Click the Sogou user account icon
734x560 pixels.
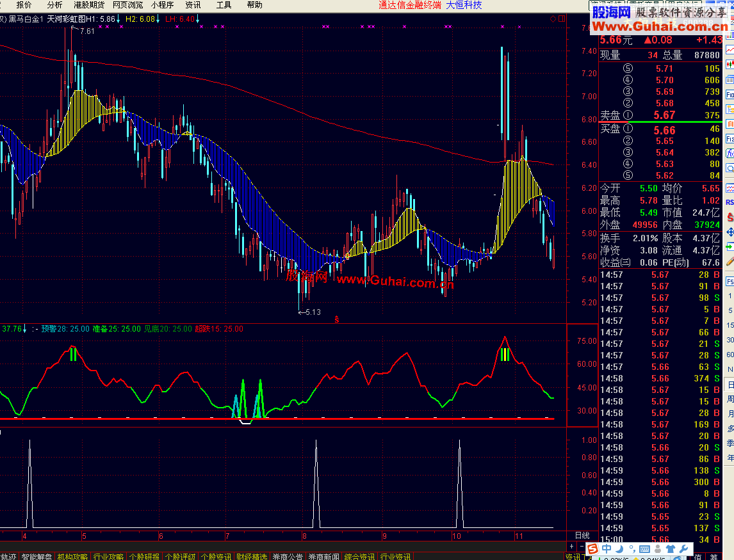(x=657, y=548)
